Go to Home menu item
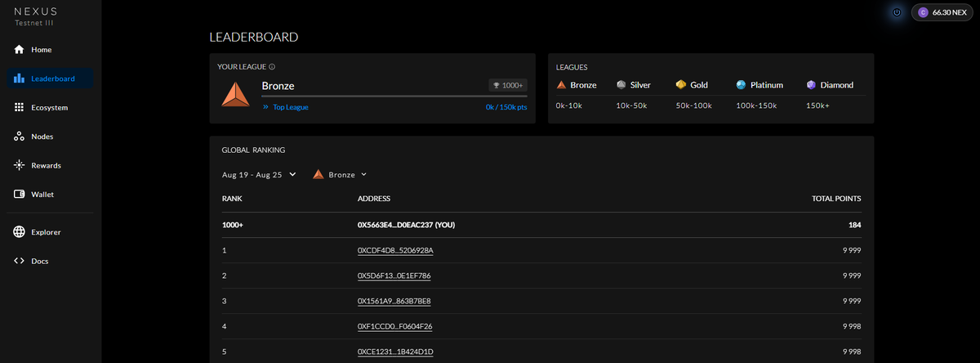 [x=51, y=50]
